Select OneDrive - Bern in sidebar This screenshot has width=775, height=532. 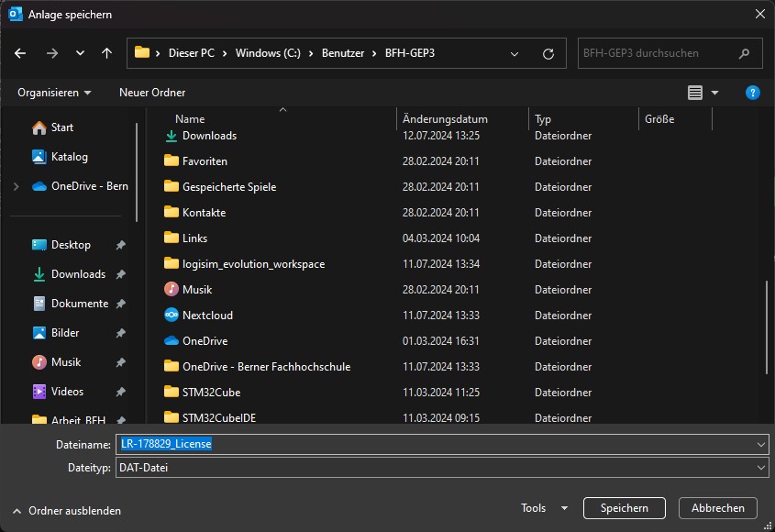point(80,186)
